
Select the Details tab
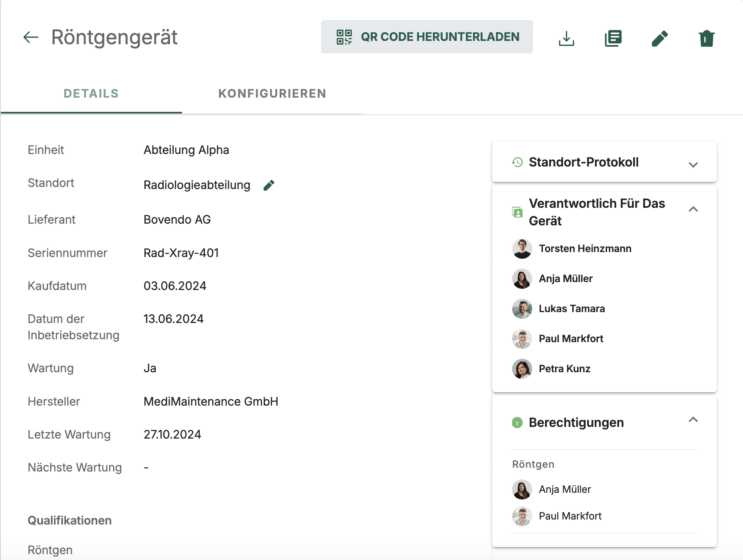(91, 93)
